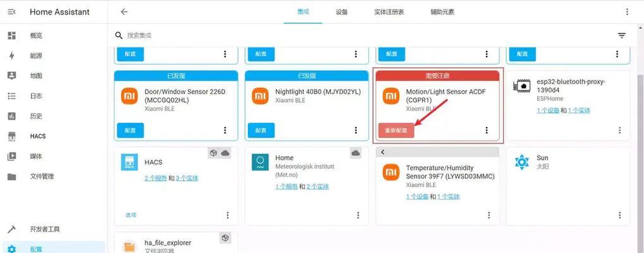Open Motion/Light Sensor ACDF card menu
644x253 pixels.
coord(486,130)
